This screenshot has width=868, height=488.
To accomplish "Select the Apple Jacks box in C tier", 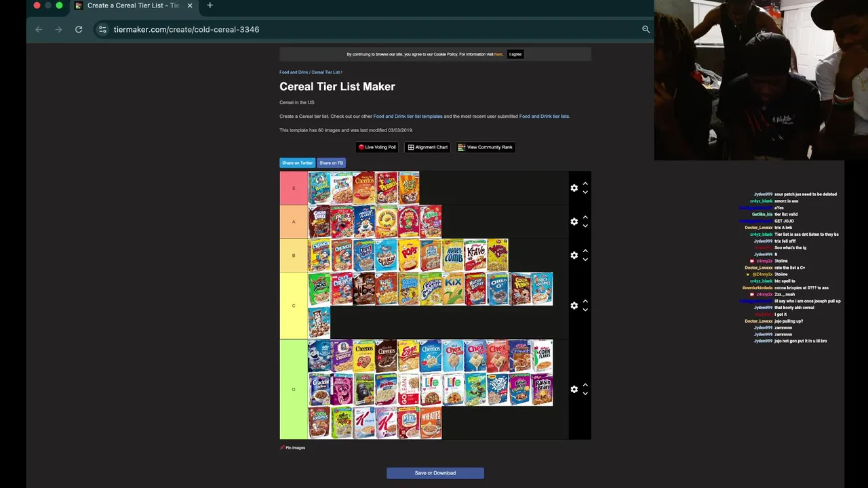I will point(319,289).
